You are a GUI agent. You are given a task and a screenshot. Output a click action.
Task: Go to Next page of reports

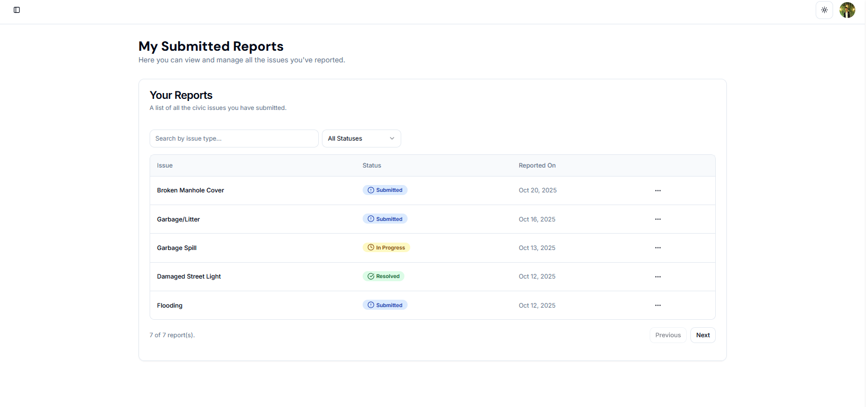703,335
